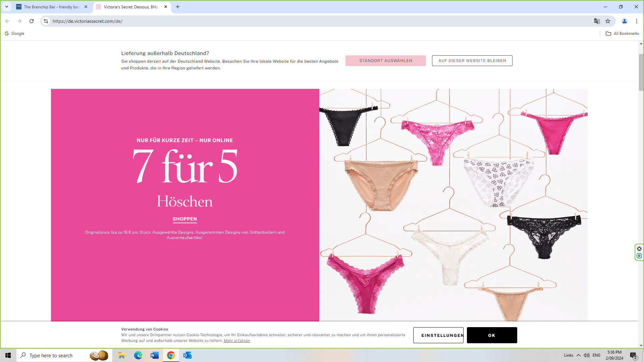Bookmark this page with the star icon
Screen dimensions: 644x362
coord(608,21)
